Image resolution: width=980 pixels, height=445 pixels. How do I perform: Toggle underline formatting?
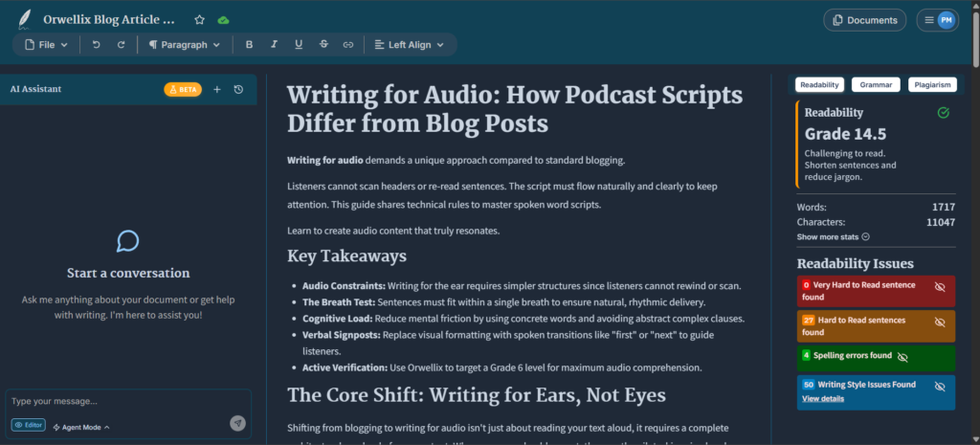pos(299,45)
